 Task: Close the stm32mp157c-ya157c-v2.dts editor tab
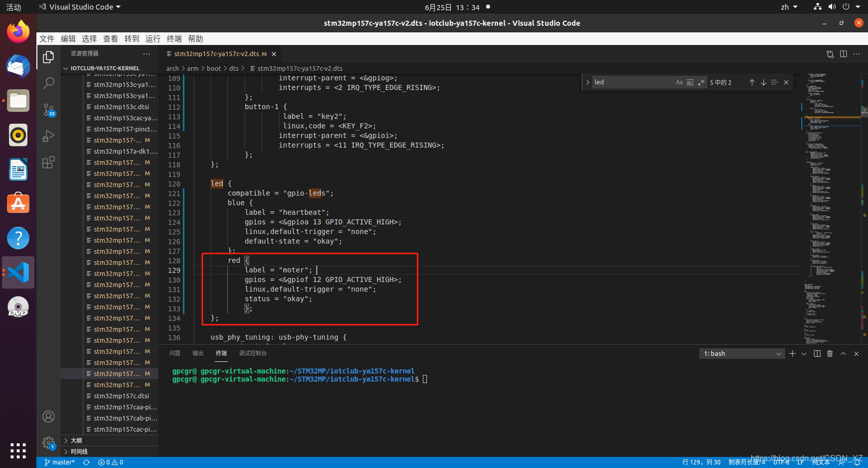pos(274,54)
